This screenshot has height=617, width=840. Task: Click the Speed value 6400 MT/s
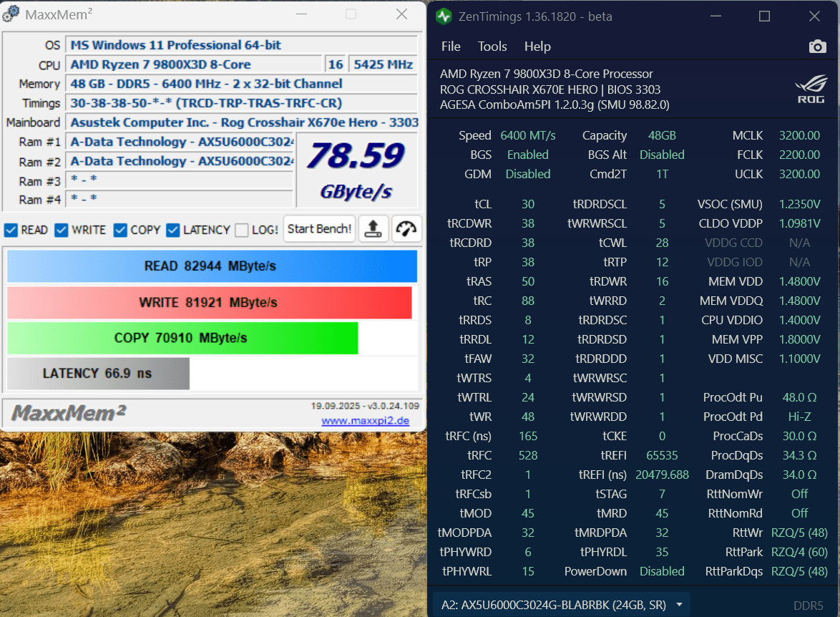[x=527, y=135]
